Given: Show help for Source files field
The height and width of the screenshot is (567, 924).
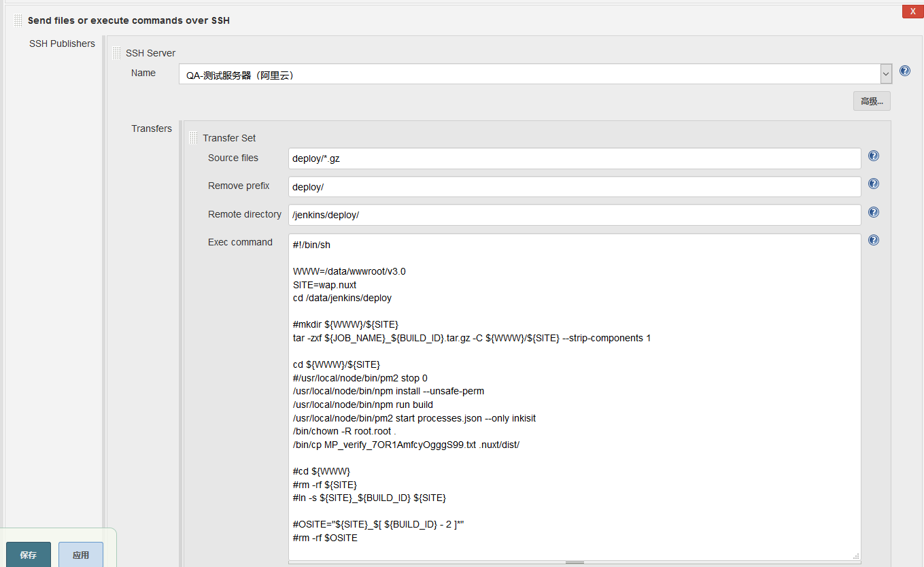Looking at the screenshot, I should click(x=874, y=156).
